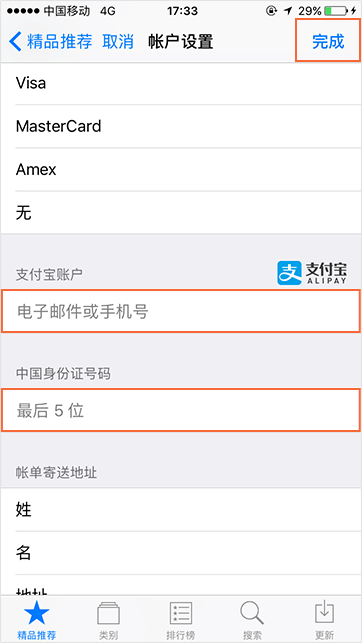Tap the 名 first name field
This screenshot has width=362, height=644.
point(181,553)
